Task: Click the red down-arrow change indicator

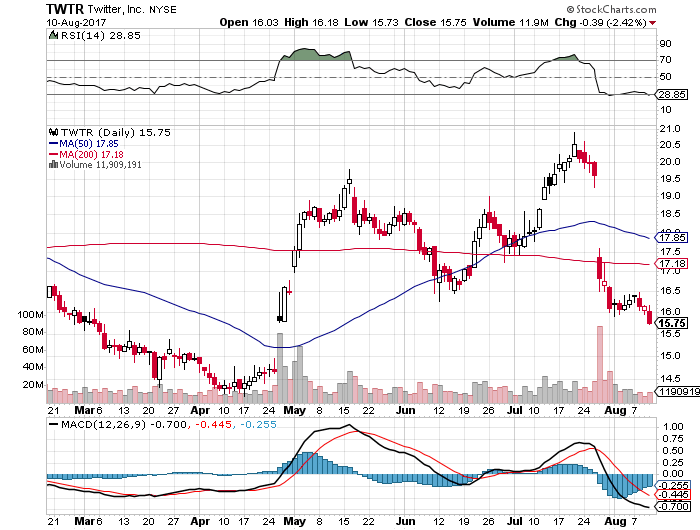Action: coord(653,23)
